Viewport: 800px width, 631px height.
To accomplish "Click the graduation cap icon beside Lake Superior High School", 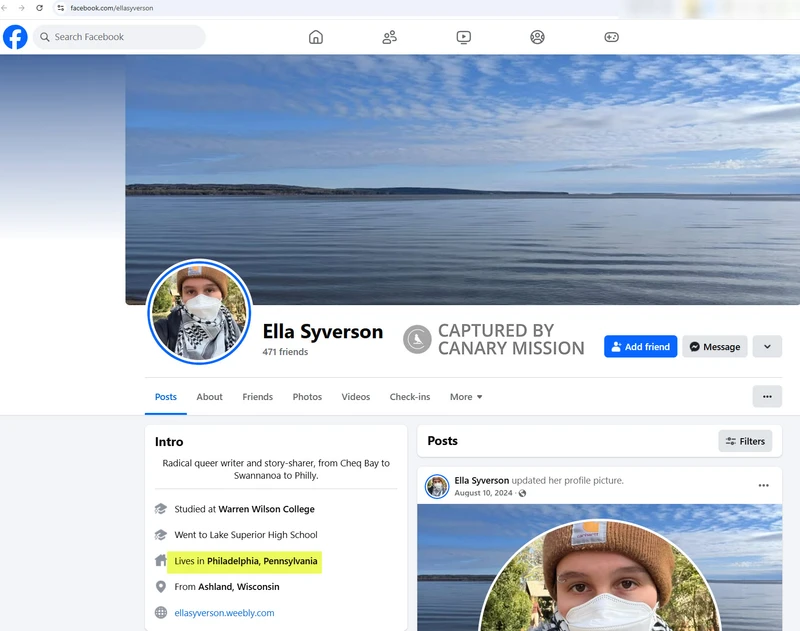I will pos(161,535).
